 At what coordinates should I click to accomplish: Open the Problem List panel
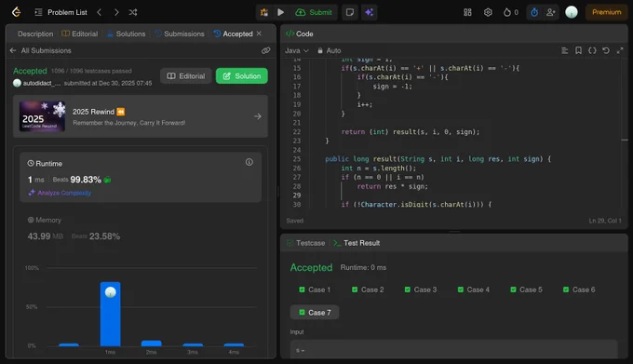click(x=61, y=12)
